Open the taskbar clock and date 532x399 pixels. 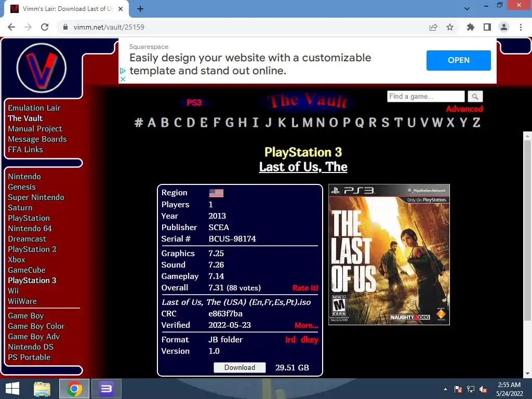(x=509, y=389)
